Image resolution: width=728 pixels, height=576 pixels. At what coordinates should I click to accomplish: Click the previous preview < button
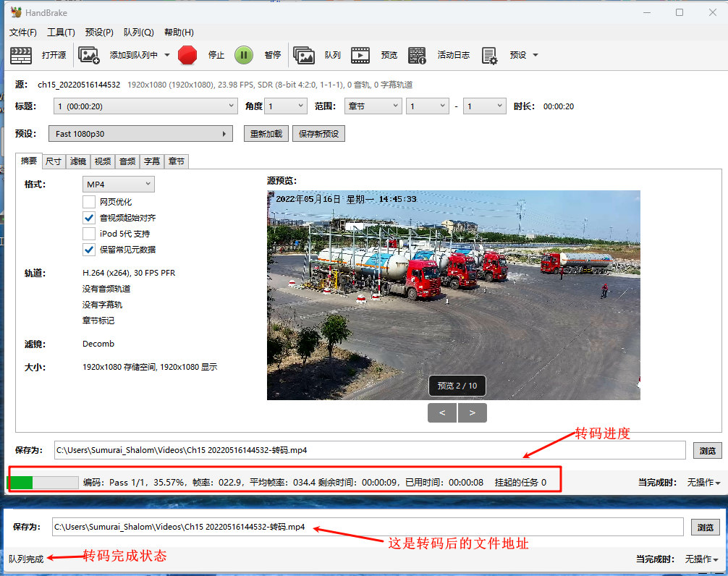pos(442,412)
